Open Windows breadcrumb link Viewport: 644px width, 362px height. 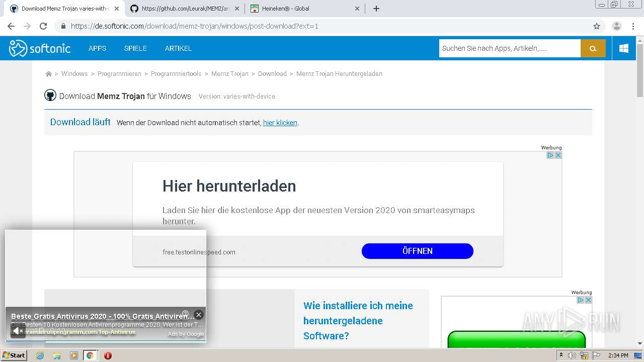click(x=74, y=74)
